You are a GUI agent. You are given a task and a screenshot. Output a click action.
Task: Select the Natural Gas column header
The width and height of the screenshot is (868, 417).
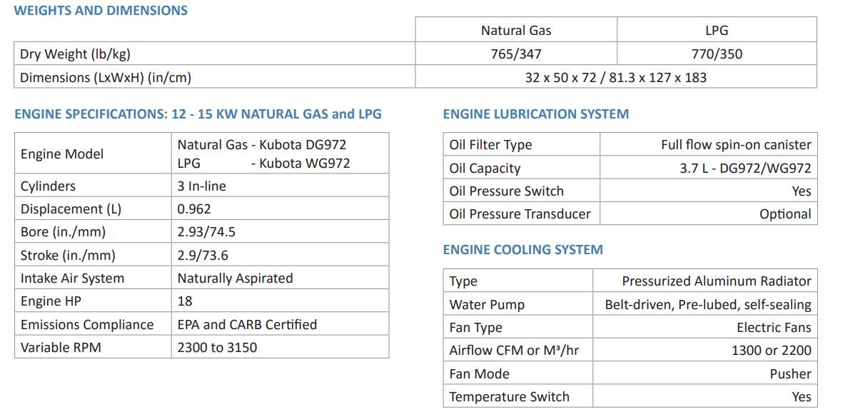click(x=516, y=30)
